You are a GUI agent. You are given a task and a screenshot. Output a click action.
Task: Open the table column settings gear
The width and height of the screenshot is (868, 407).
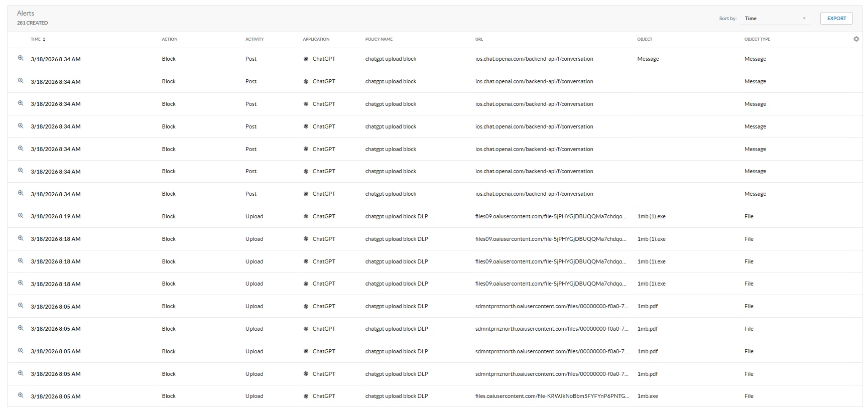(856, 39)
